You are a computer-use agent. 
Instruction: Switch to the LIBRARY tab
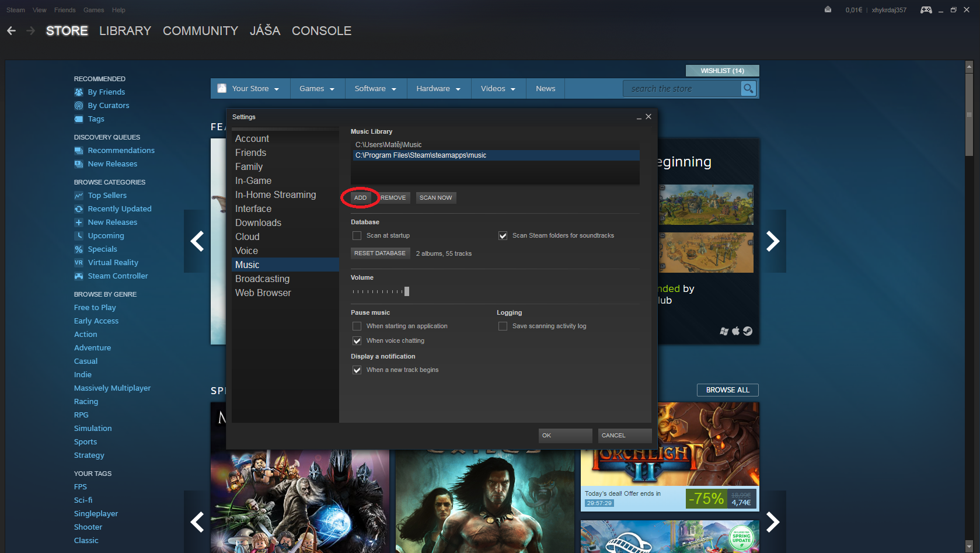click(125, 31)
